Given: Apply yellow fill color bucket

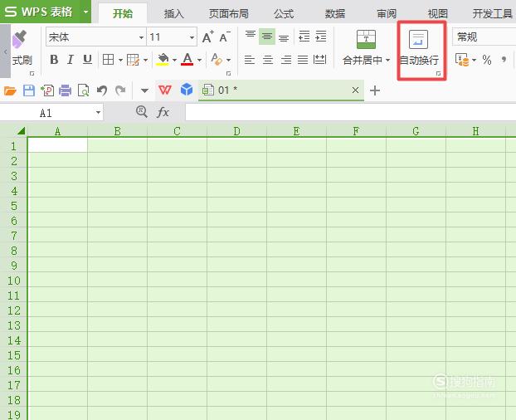Looking at the screenshot, I should (163, 60).
